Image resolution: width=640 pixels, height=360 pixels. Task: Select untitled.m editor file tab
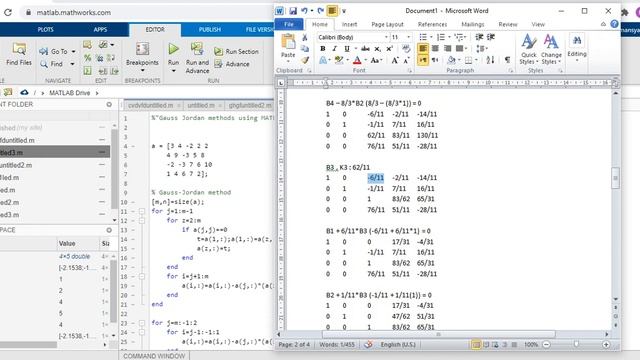[201, 105]
